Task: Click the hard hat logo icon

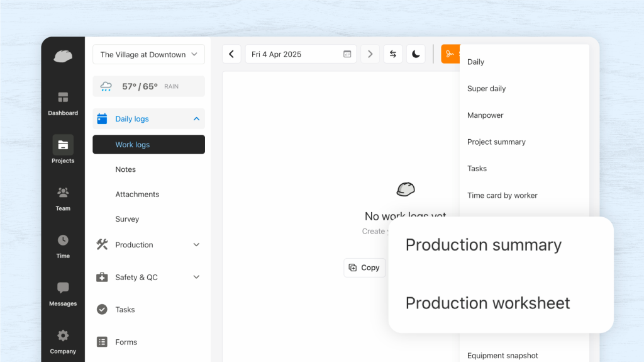Action: tap(63, 56)
